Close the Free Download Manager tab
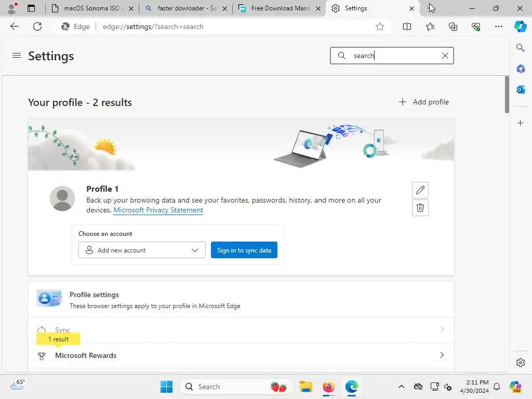The height and width of the screenshot is (399, 532). 318,8
